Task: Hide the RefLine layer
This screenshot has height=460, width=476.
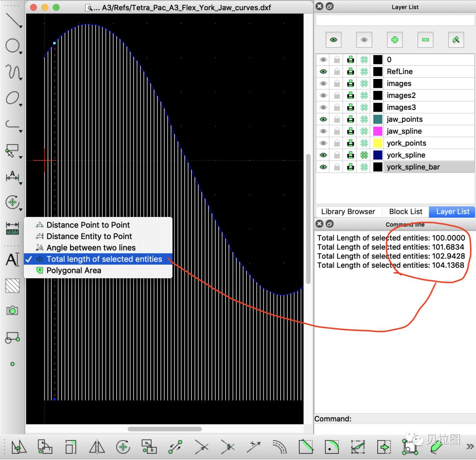Action: [324, 72]
